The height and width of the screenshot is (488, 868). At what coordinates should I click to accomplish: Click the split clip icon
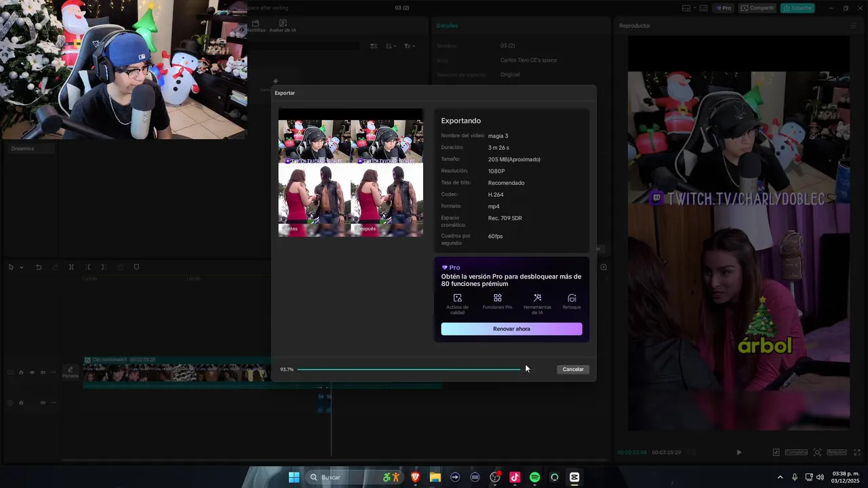(x=71, y=267)
